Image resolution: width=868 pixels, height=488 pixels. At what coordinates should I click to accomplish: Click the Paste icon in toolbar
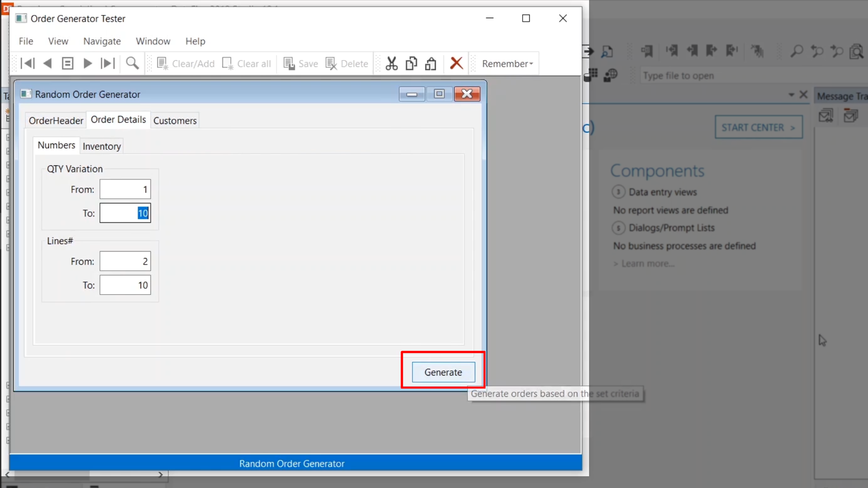pos(430,63)
